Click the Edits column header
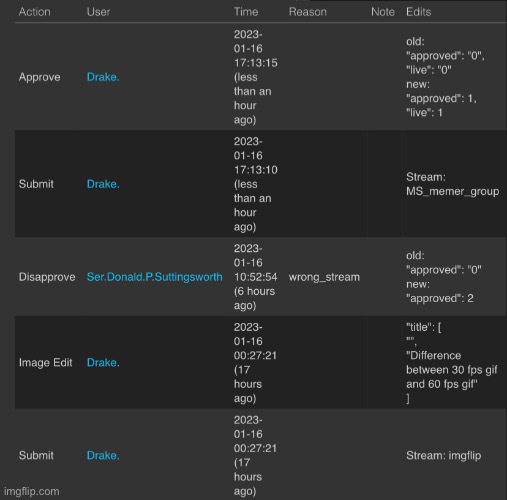The height and width of the screenshot is (500, 507). [418, 12]
